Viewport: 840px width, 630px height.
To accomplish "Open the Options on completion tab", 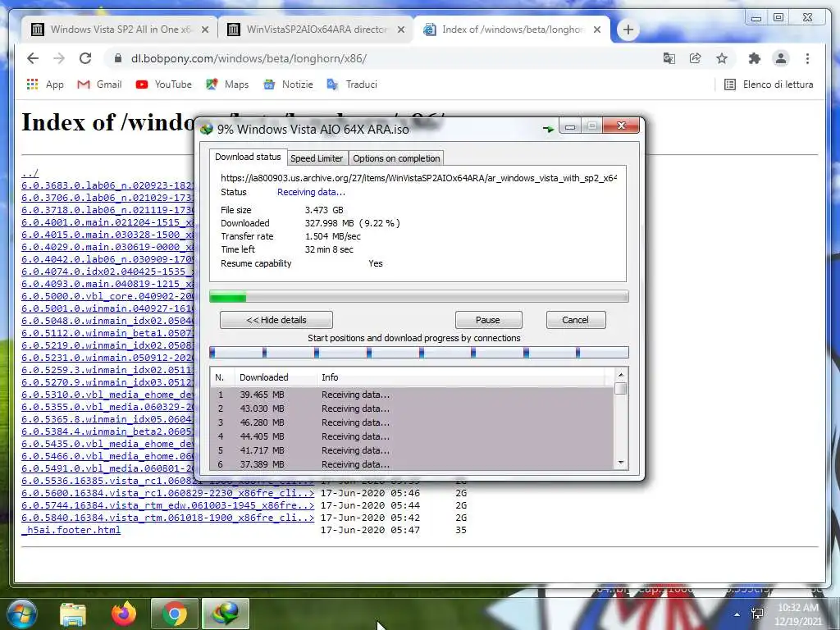I will click(x=396, y=158).
